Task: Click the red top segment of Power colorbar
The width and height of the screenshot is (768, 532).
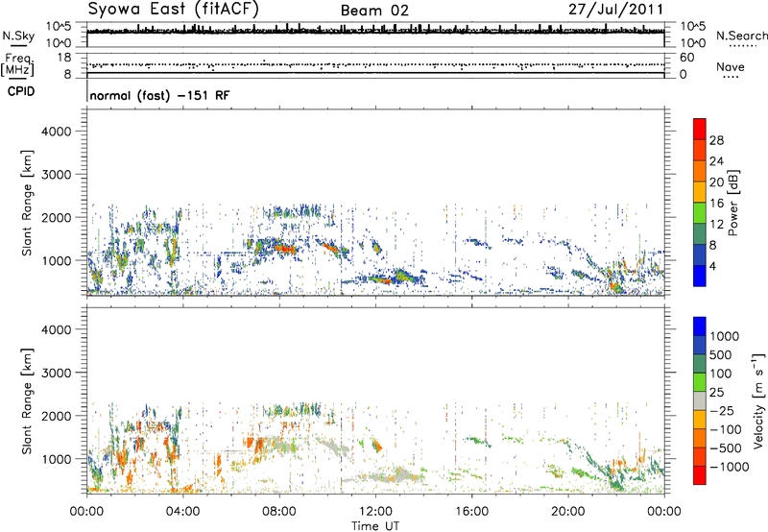Action: [700, 129]
